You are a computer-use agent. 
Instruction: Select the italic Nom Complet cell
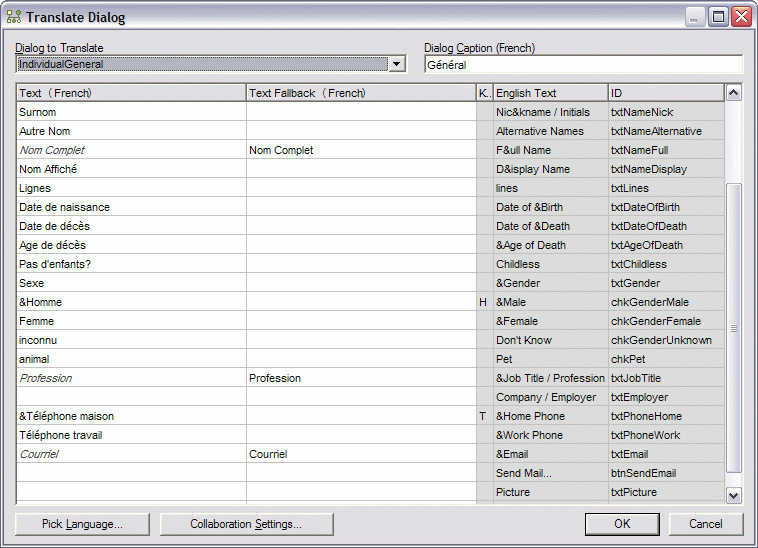tap(131, 150)
